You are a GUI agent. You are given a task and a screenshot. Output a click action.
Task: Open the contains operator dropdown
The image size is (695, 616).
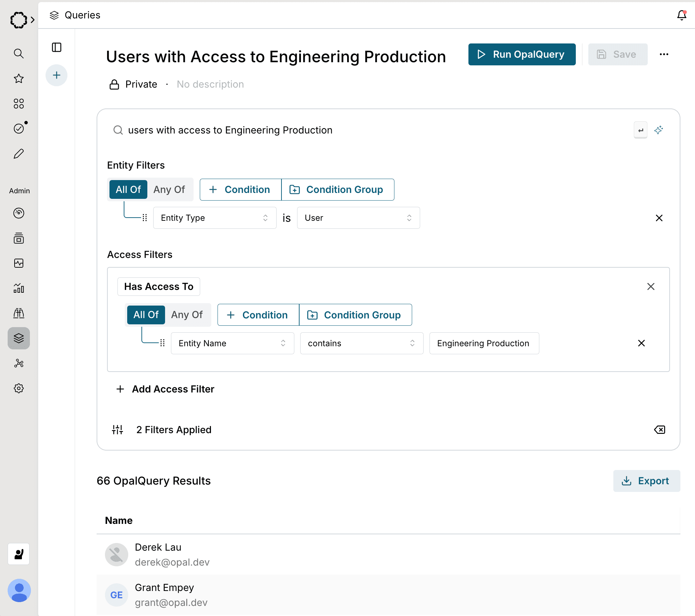[361, 343]
